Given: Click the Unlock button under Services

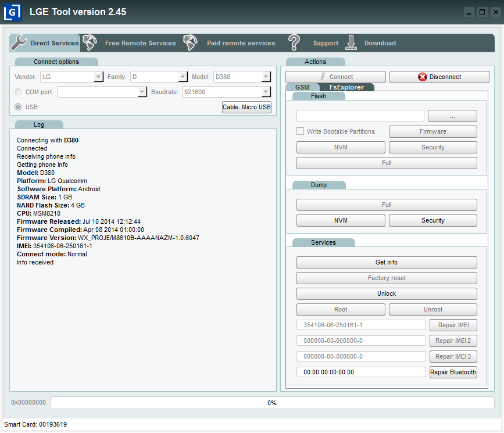Looking at the screenshot, I should click(386, 294).
